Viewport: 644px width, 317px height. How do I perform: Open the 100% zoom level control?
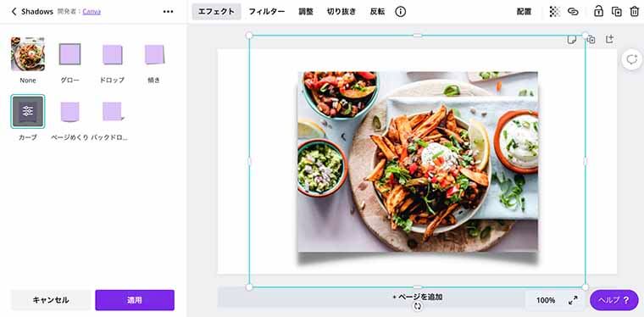546,300
